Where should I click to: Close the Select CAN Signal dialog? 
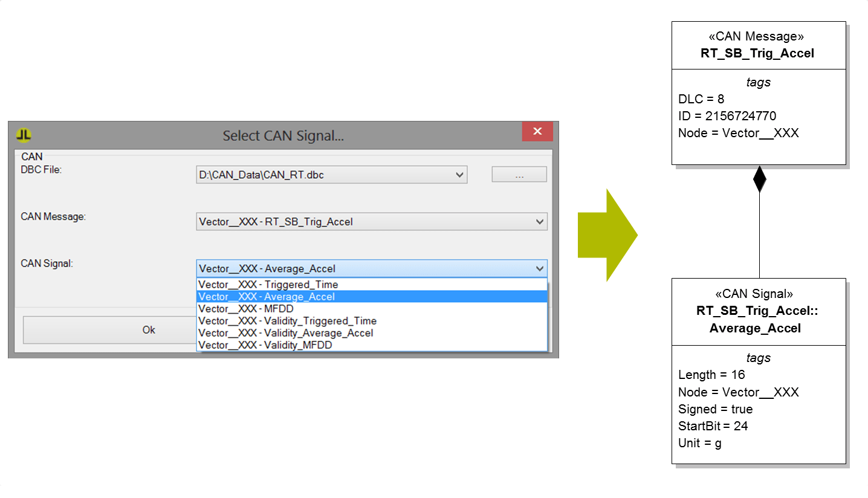pyautogui.click(x=537, y=131)
